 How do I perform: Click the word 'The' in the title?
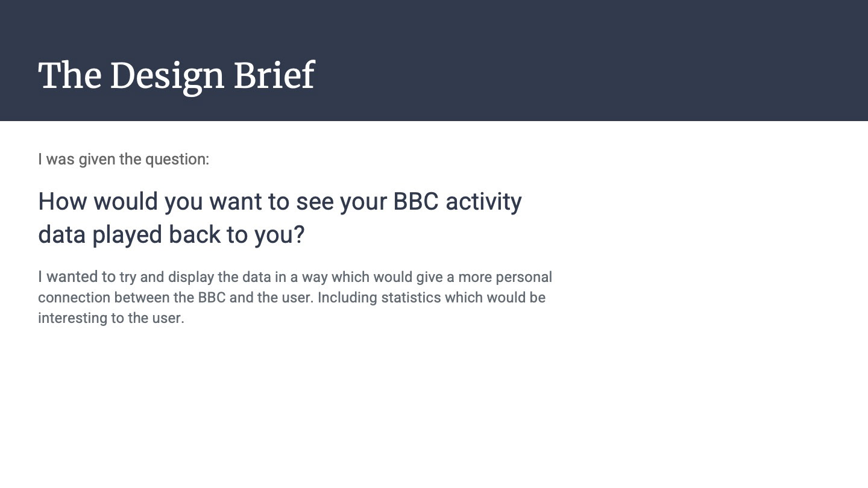tap(70, 76)
